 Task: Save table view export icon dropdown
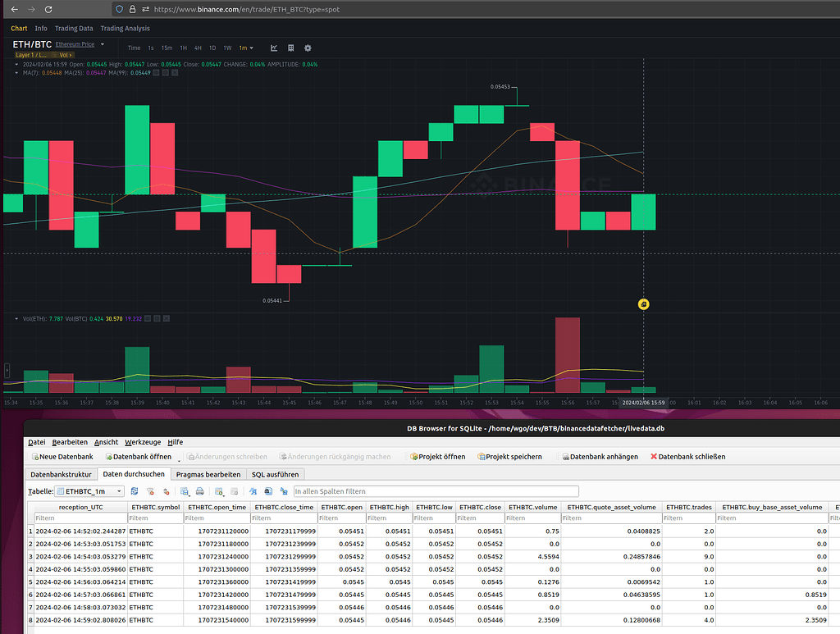(185, 491)
